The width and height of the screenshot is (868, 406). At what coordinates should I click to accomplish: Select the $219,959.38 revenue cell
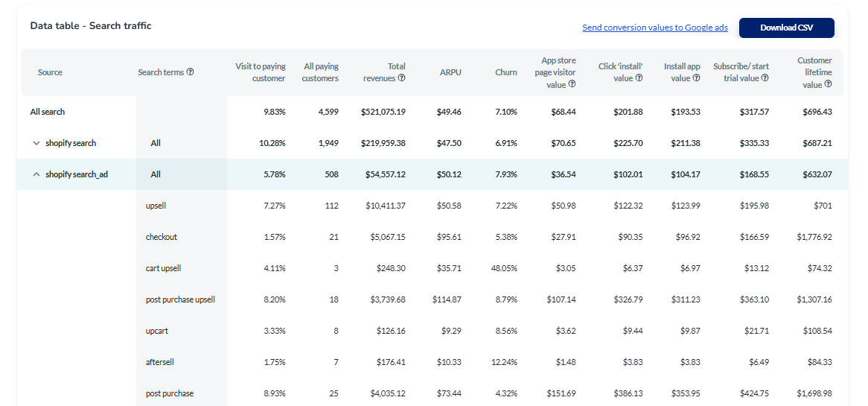point(383,143)
